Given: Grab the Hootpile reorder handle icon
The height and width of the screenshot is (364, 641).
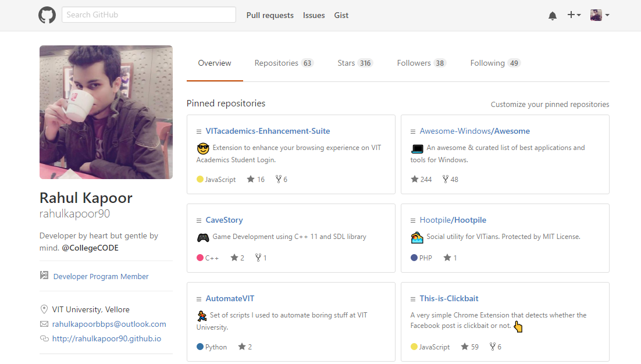Looking at the screenshot, I should tap(413, 220).
